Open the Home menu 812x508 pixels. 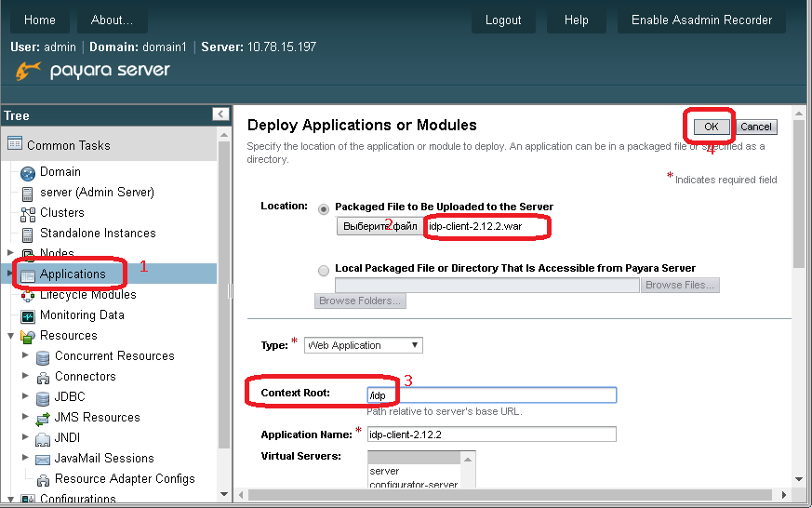click(39, 20)
